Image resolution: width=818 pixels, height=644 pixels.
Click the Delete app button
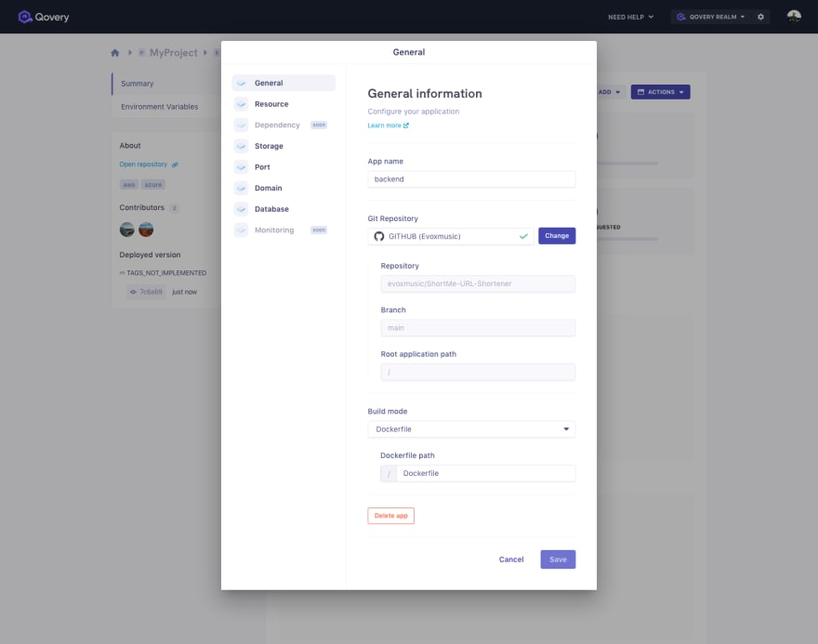390,516
